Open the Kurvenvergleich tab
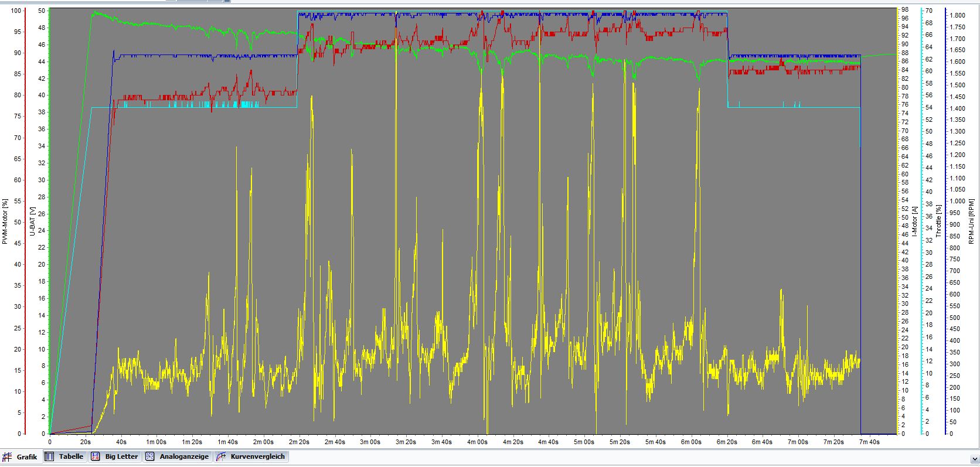The image size is (980, 467). [x=257, y=456]
